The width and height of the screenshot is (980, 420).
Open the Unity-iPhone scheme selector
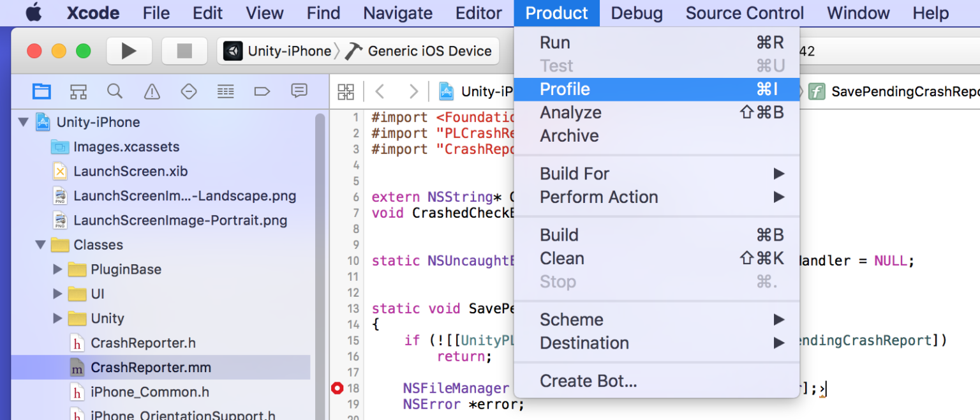(x=278, y=51)
